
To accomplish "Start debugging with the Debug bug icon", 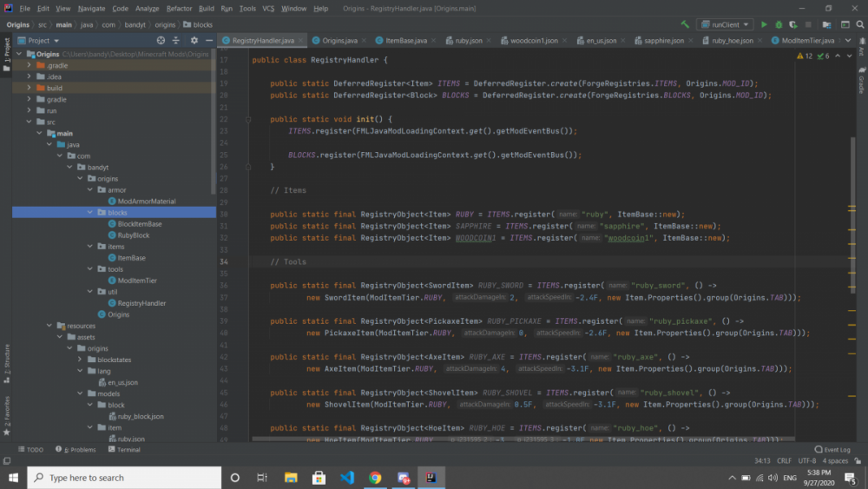I will pos(779,25).
